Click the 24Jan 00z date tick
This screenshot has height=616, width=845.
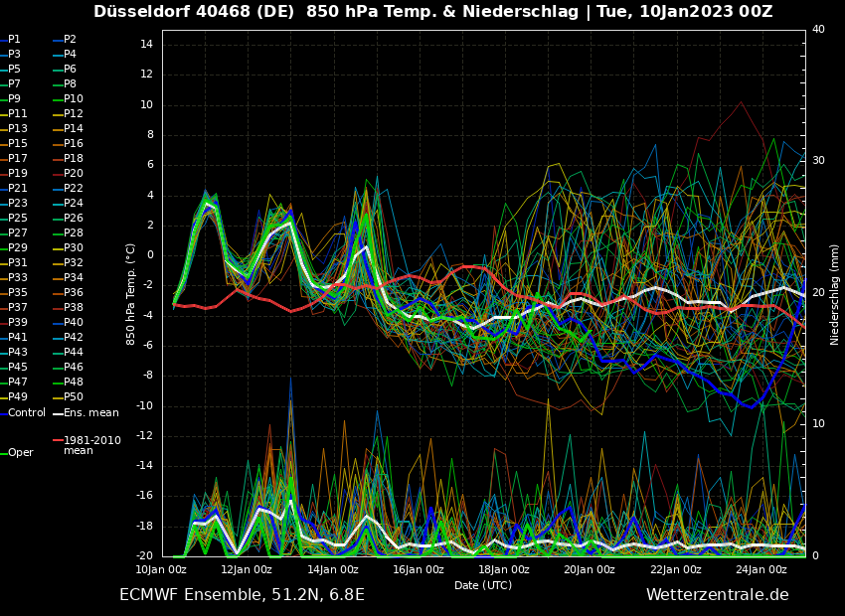(x=761, y=569)
